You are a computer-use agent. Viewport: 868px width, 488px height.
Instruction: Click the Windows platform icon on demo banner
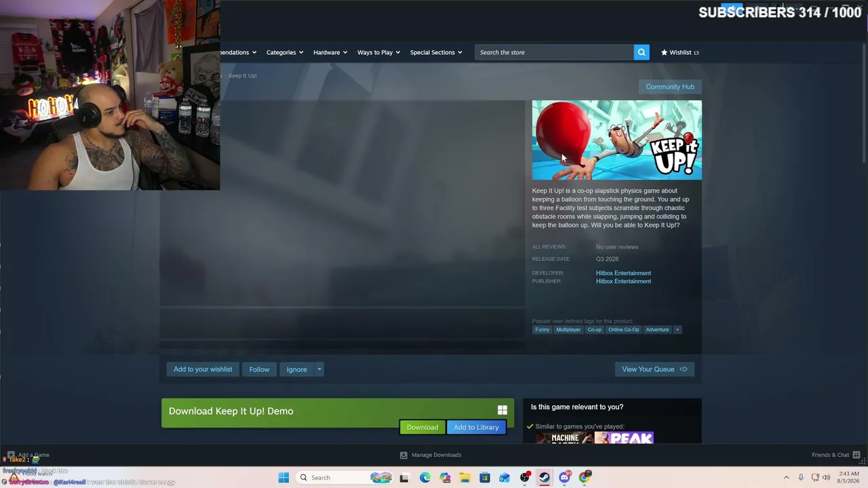coord(502,410)
